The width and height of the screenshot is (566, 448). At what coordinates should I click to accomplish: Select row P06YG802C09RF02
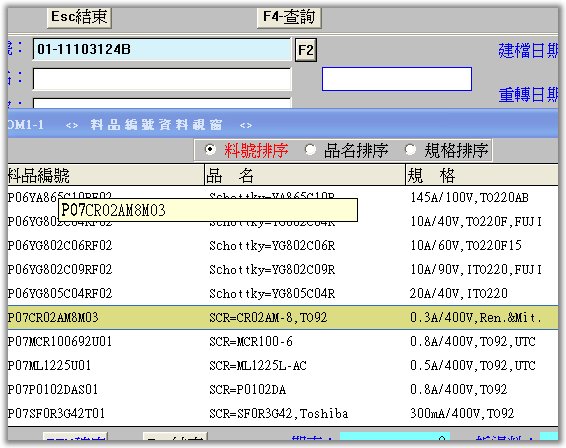click(x=283, y=270)
